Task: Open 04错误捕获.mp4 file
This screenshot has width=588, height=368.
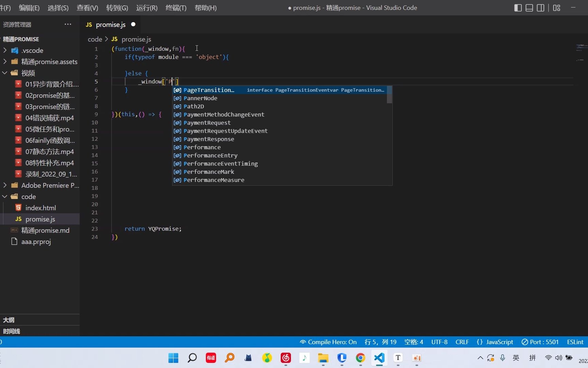Action: tap(40, 118)
